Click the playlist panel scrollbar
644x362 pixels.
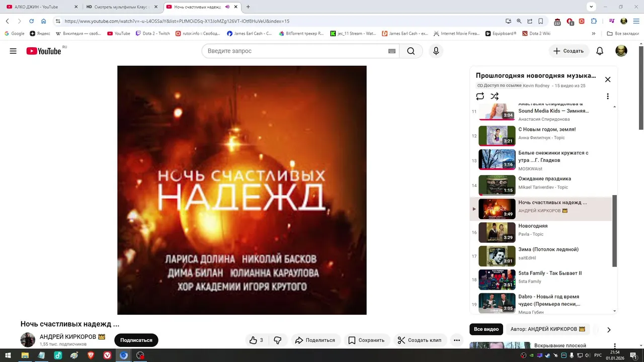coord(614,231)
